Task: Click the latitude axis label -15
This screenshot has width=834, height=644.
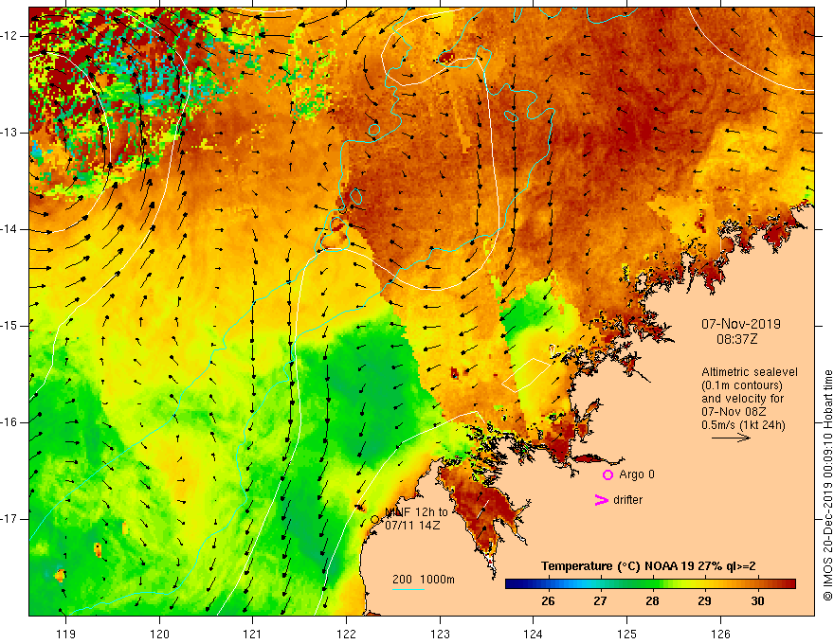Action: 9,326
